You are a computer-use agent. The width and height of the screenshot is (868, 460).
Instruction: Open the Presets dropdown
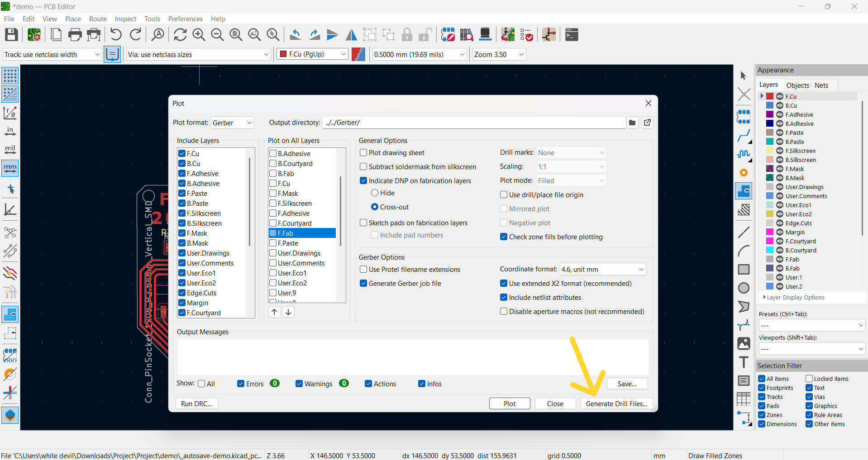812,325
